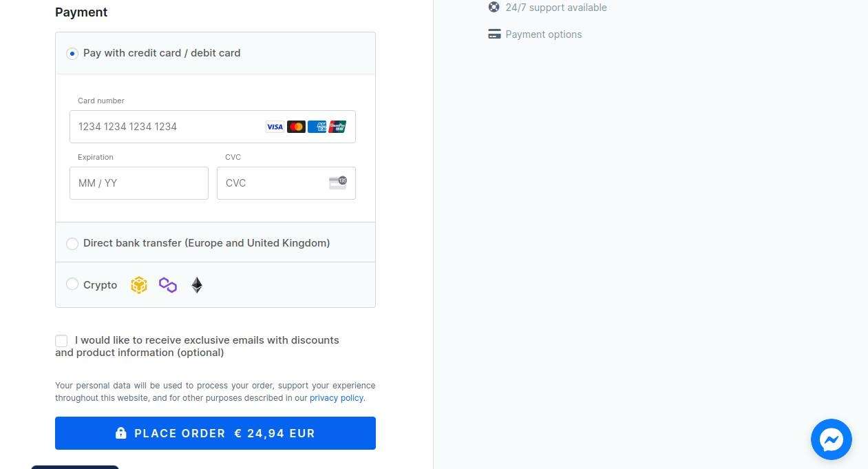This screenshot has height=469, width=868.
Task: Click the American Express card icon
Action: (x=317, y=127)
